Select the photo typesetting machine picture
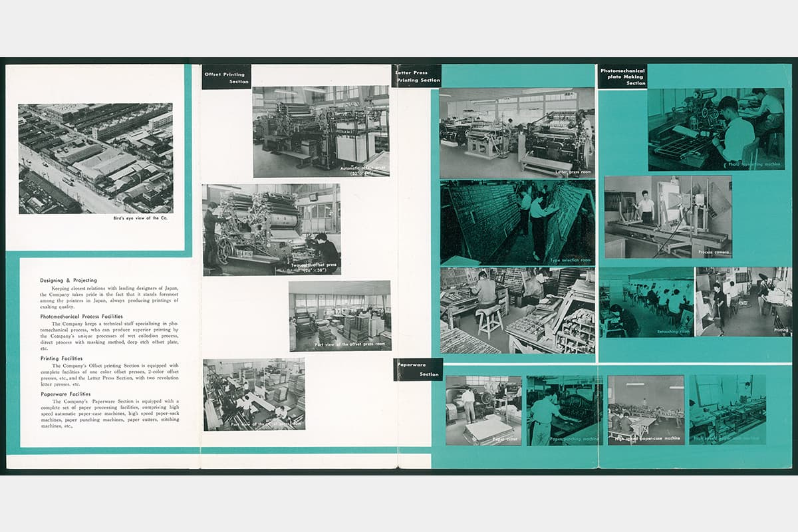 pyautogui.click(x=716, y=129)
